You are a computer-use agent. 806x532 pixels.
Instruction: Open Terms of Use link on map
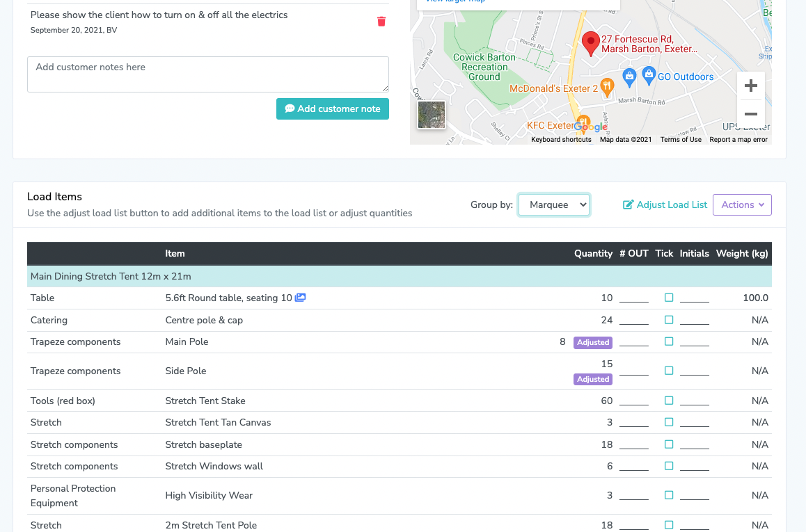pos(681,140)
